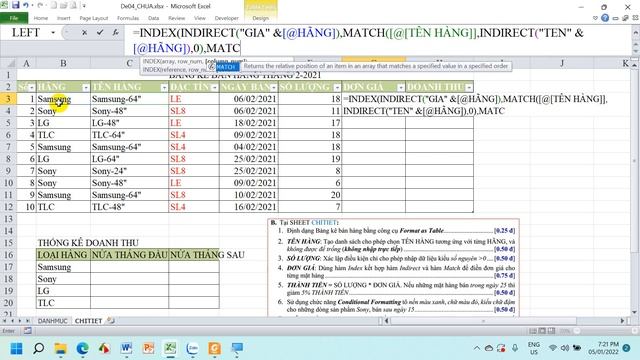Switch to Page Break Preview in status bar

click(551, 331)
